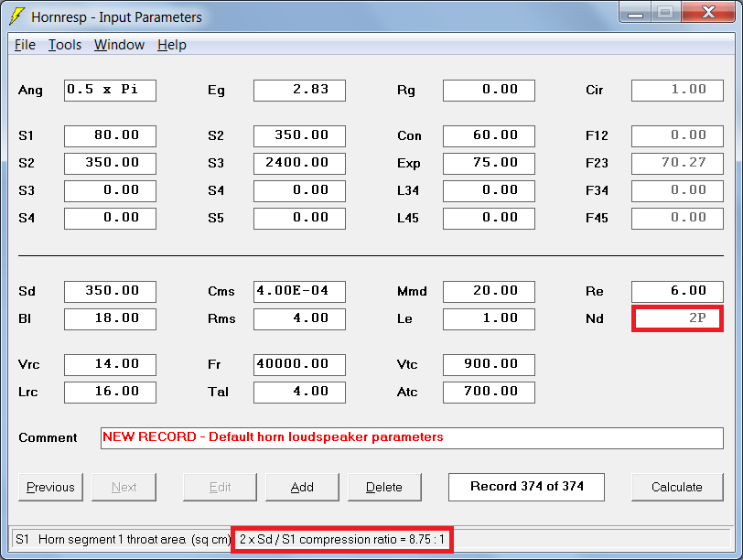Screen dimensions: 743x560
Task: Select the Fr field showing 40000.00
Action: pos(299,365)
